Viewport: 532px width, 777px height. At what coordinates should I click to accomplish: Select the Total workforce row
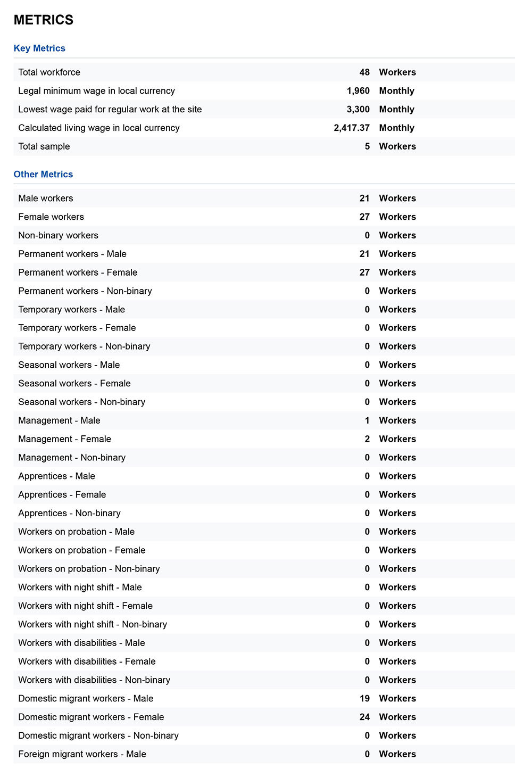coord(264,72)
